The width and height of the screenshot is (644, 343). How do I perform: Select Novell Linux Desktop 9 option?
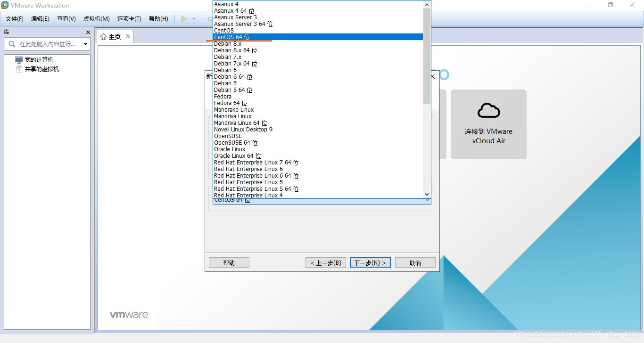click(318, 129)
